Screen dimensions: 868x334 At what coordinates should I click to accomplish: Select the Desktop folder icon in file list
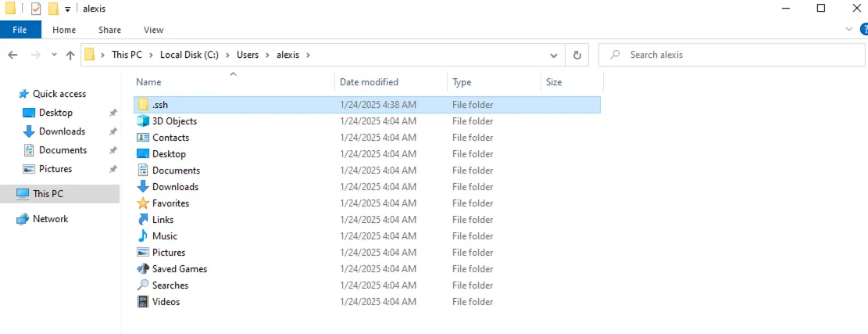tap(144, 154)
